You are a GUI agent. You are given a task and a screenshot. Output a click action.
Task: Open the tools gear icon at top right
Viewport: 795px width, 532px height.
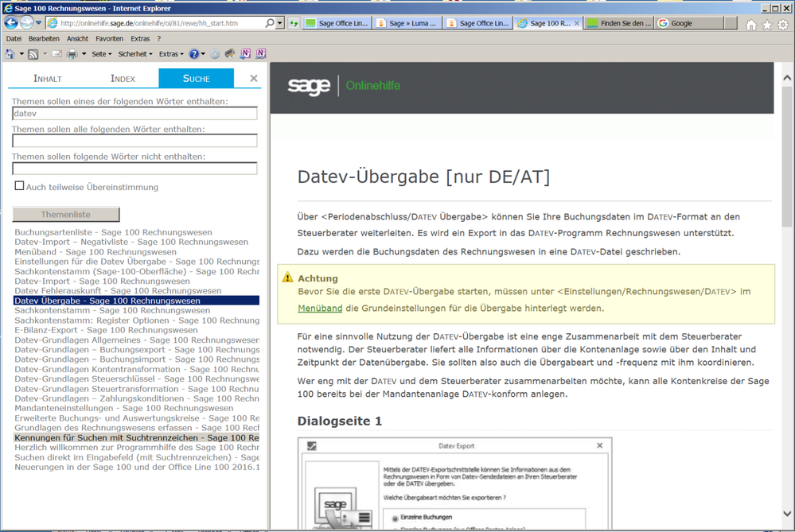point(782,25)
